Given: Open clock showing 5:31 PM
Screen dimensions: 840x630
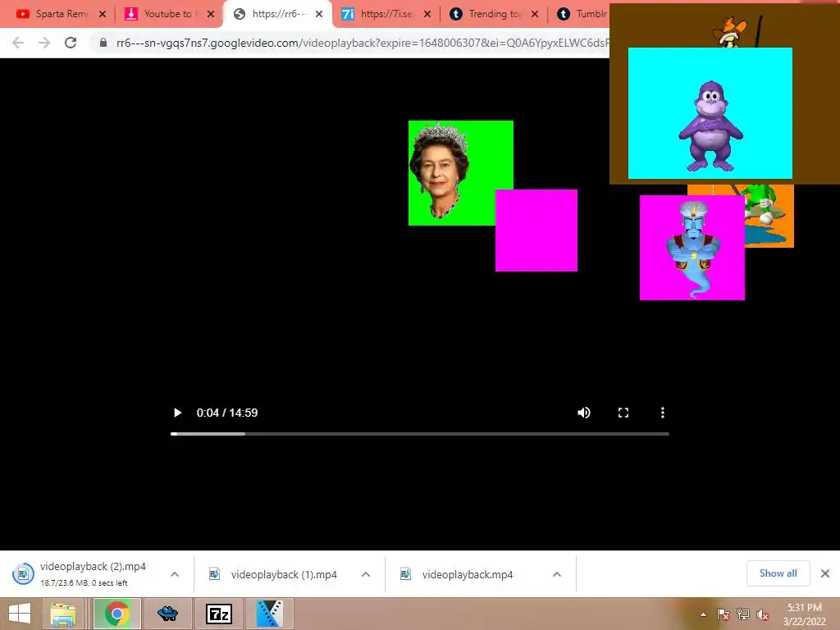Looking at the screenshot, I should coord(804,614).
